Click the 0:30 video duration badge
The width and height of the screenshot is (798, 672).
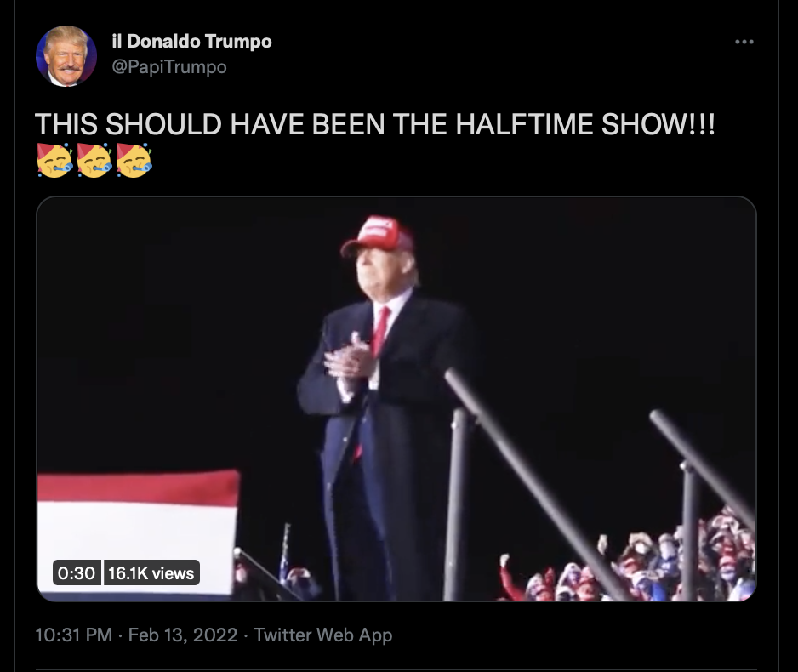pyautogui.click(x=77, y=572)
